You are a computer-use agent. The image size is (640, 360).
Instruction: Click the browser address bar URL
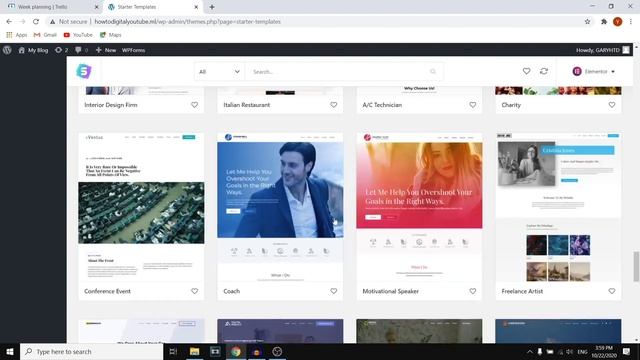[x=187, y=22]
